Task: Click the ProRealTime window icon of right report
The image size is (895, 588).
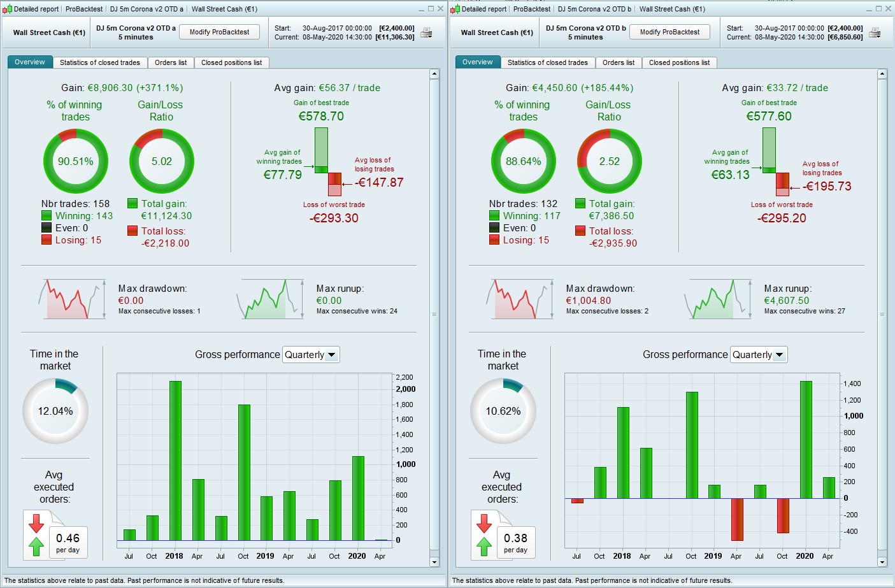Action: [x=455, y=9]
